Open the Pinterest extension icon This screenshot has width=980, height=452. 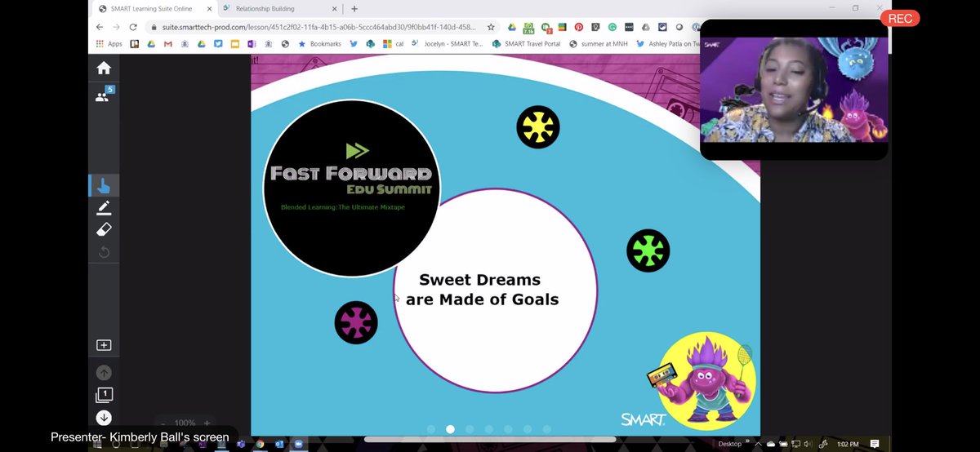pos(579,27)
